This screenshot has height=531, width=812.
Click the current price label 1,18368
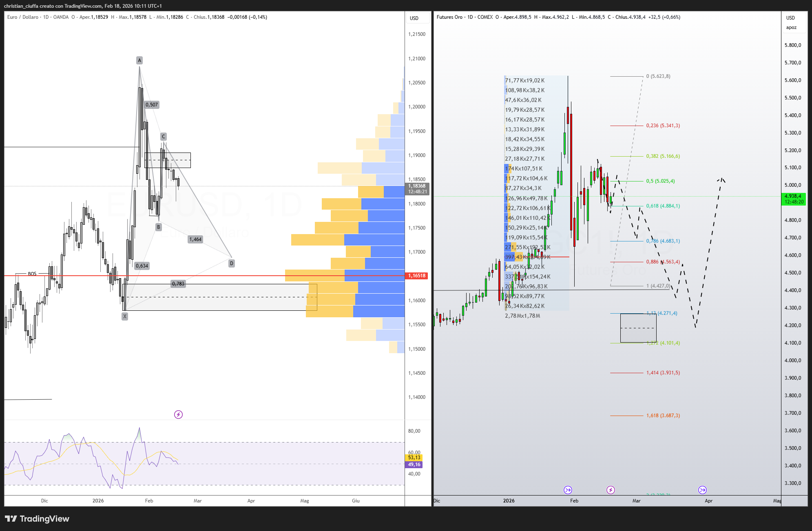tap(417, 186)
